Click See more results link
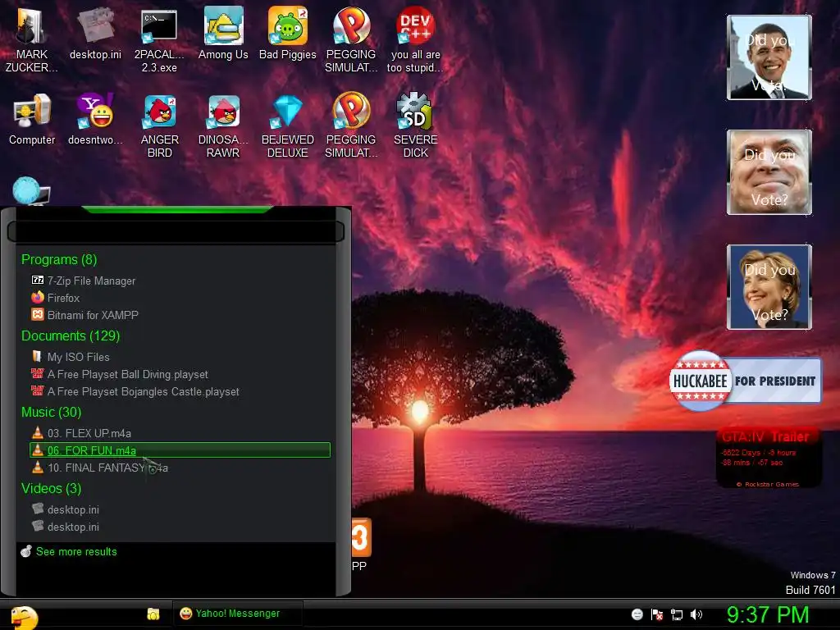The height and width of the screenshot is (630, 840). [76, 551]
